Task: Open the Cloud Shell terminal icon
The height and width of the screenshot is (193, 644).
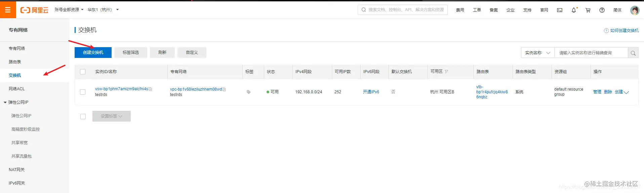Action: [x=560, y=10]
